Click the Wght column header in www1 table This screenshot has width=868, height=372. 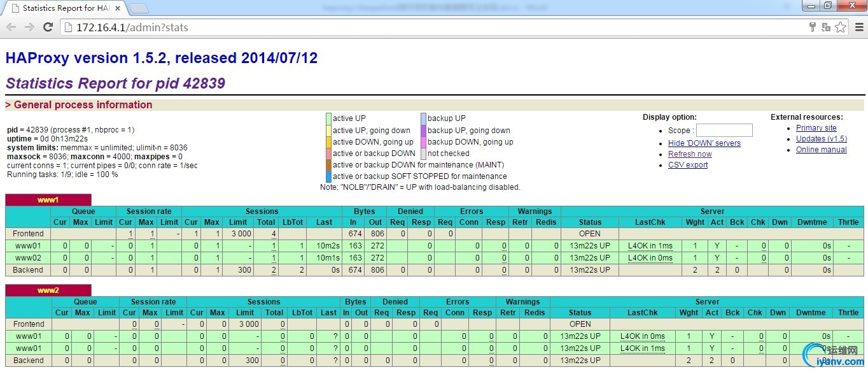(x=695, y=222)
